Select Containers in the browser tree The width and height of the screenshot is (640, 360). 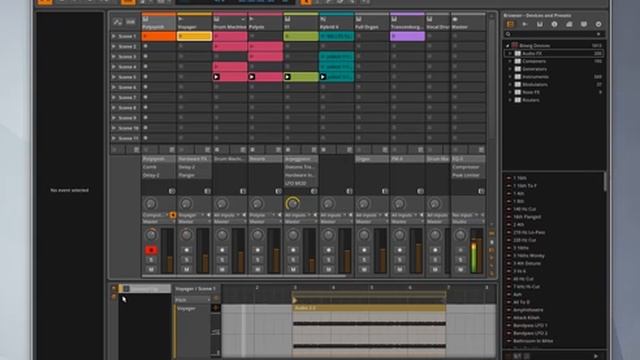[x=534, y=61]
